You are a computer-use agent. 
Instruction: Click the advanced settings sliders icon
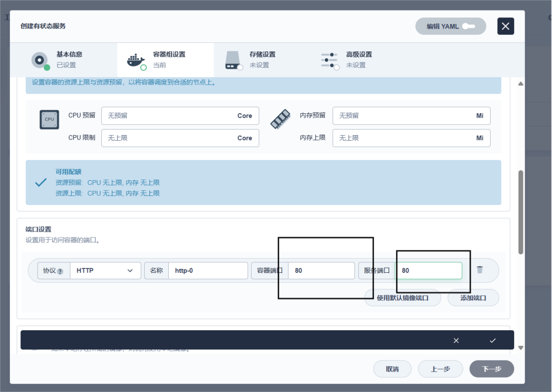tap(329, 60)
